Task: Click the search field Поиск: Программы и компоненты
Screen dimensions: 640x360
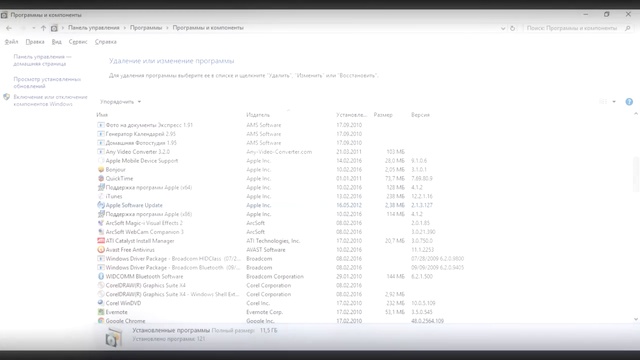Action: [x=572, y=28]
